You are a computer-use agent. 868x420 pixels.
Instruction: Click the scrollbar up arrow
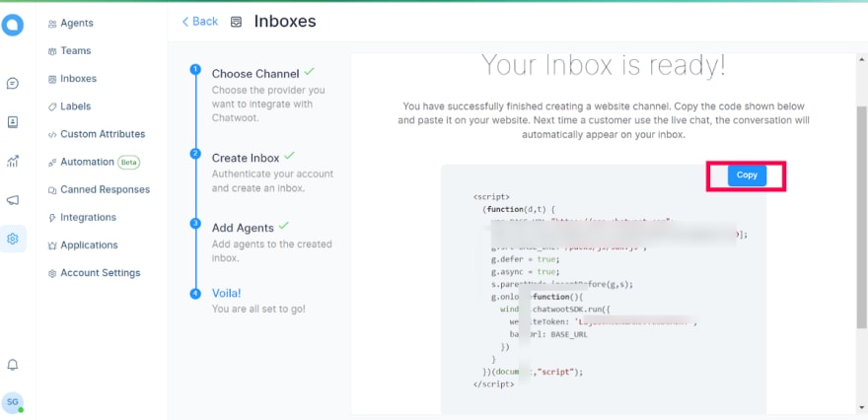tap(861, 59)
